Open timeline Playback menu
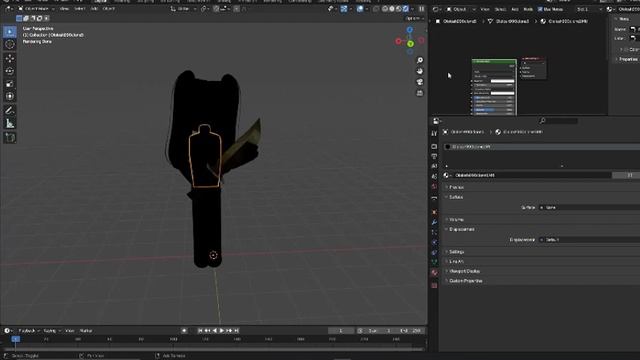Viewport: 640px width, 360px height. click(28, 331)
